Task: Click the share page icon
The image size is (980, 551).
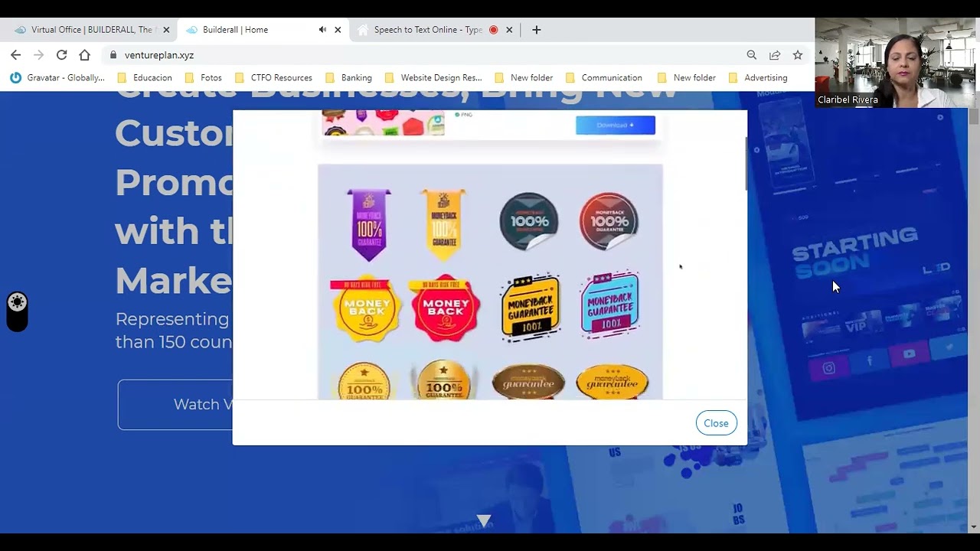Action: click(775, 55)
